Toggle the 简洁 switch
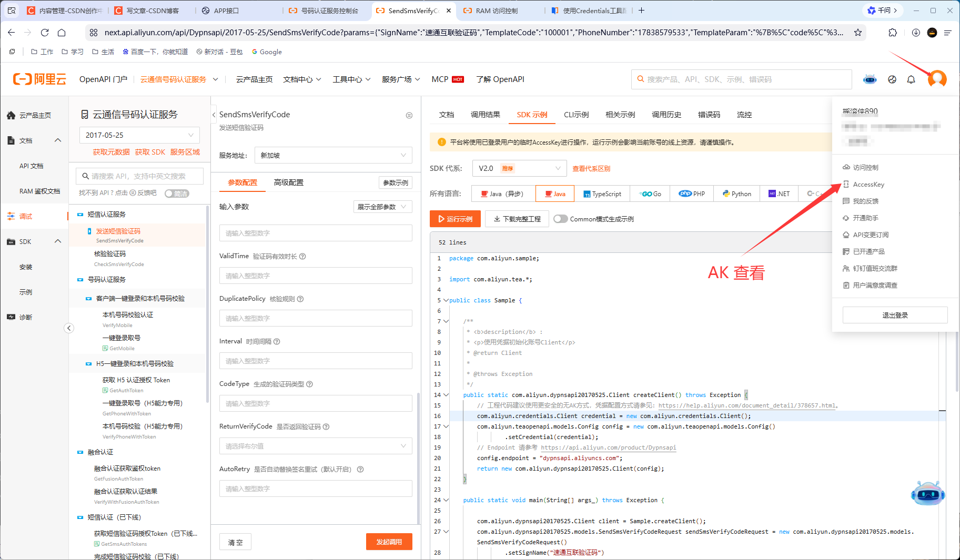 177,194
